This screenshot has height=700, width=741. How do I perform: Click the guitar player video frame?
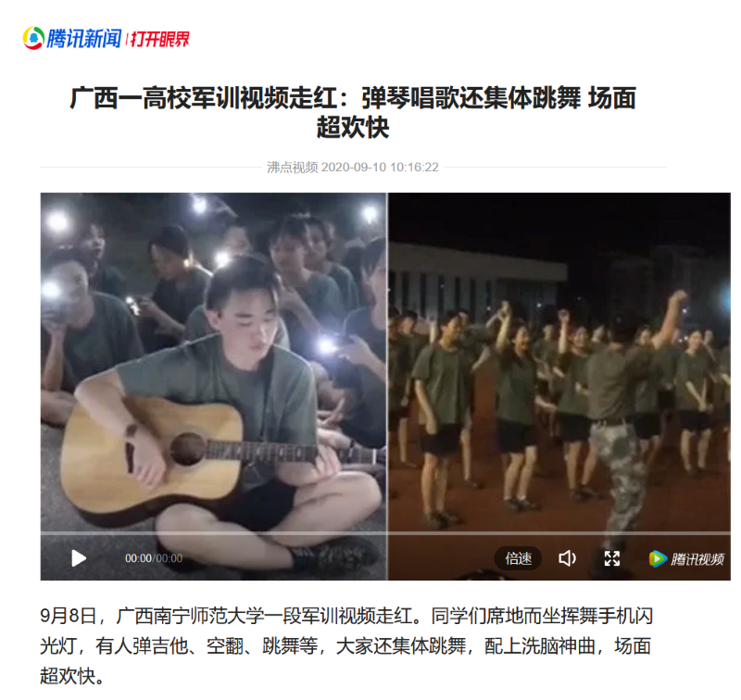click(x=214, y=364)
